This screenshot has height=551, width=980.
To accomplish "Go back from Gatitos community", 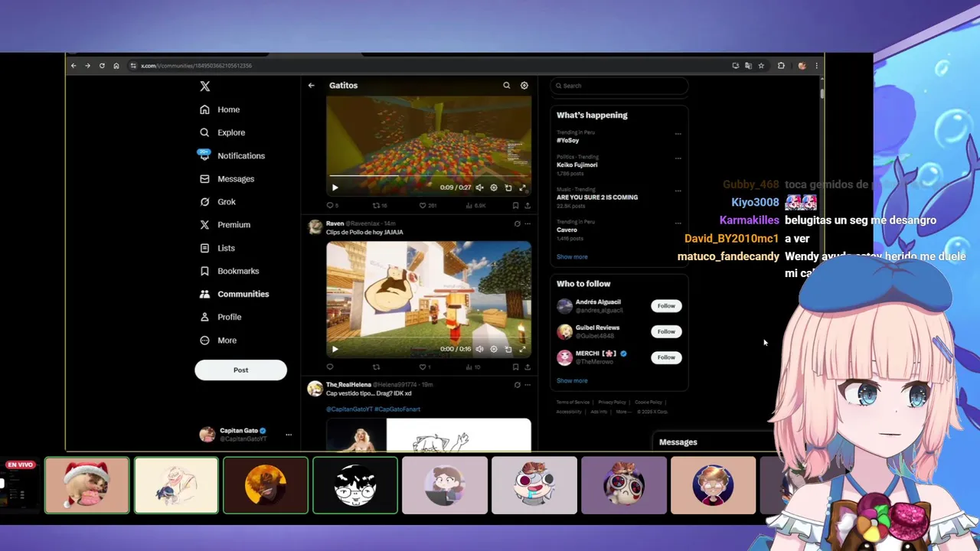I will click(x=311, y=86).
